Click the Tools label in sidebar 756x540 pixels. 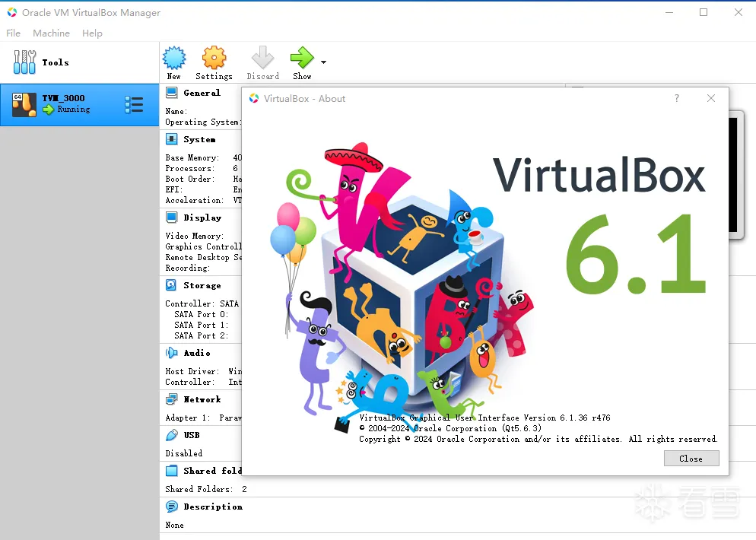[x=56, y=62]
